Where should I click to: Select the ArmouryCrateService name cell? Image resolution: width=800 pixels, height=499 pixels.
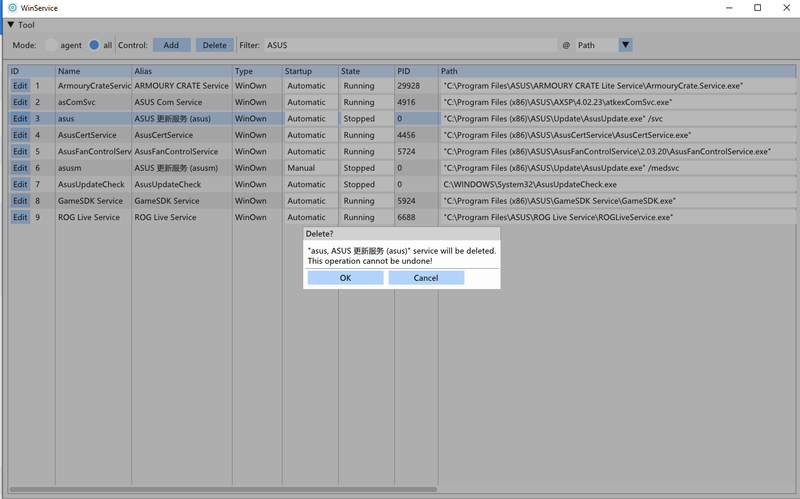[x=93, y=86]
